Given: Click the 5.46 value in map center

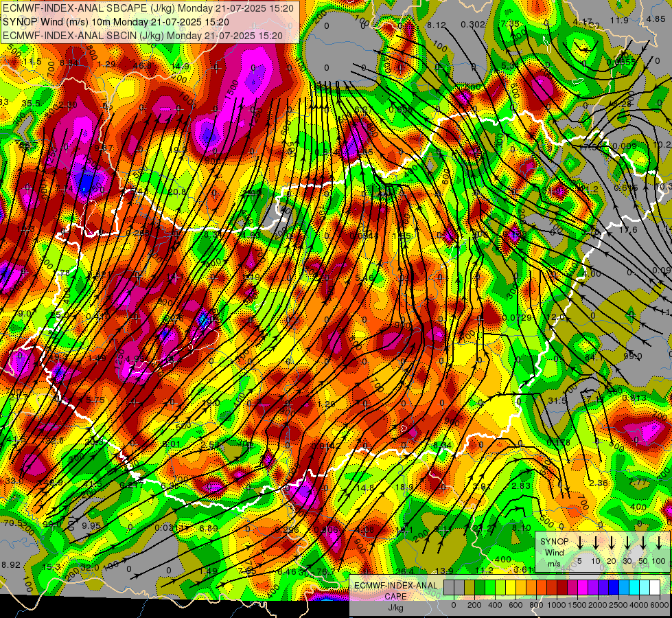Looking at the screenshot, I should point(364,278).
